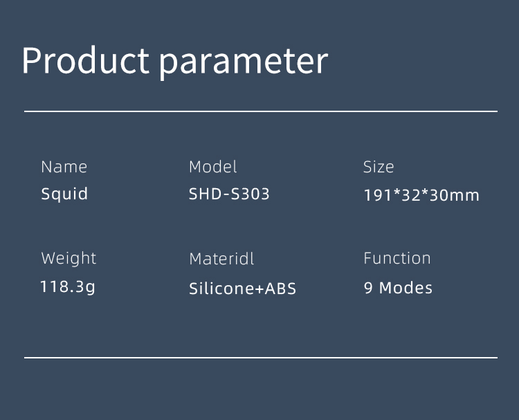Click the word "parameter" in the heading

coord(243,64)
